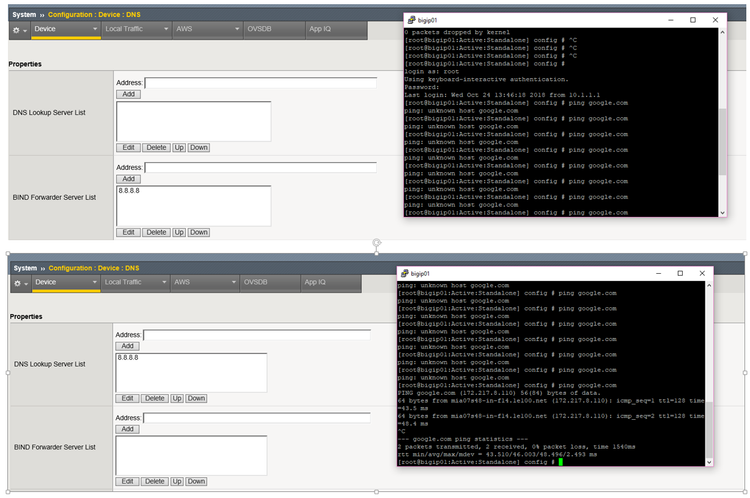Expand Local Traffic dropdown arrow in upper panel

tap(165, 31)
